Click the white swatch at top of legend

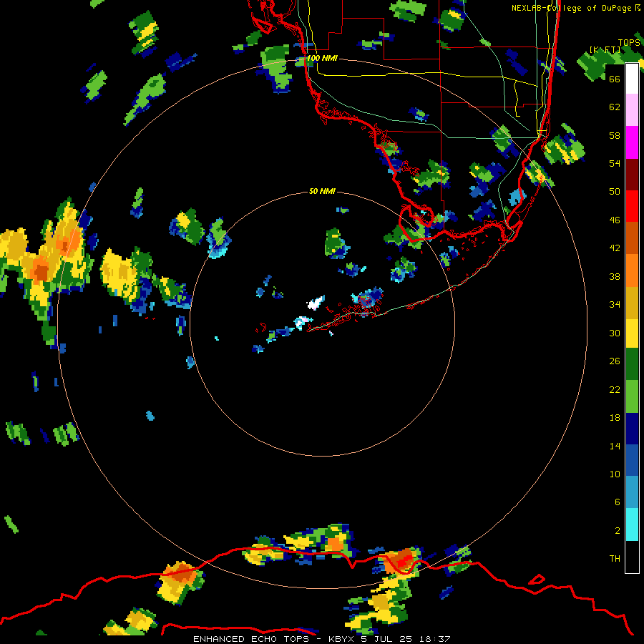632,79
